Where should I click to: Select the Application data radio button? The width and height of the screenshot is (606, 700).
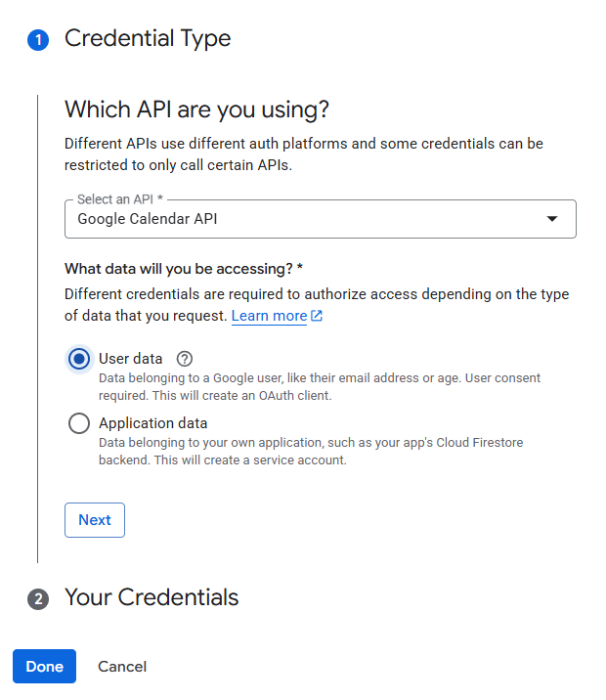pyautogui.click(x=79, y=423)
